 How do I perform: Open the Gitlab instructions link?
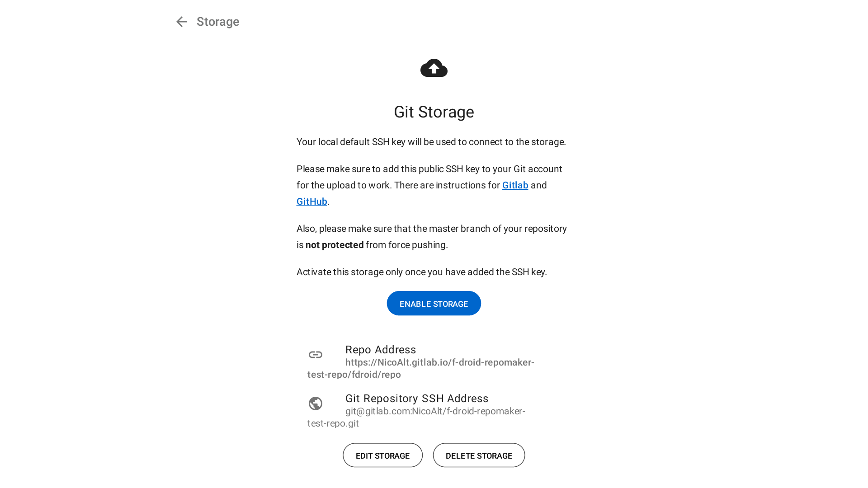pos(515,185)
